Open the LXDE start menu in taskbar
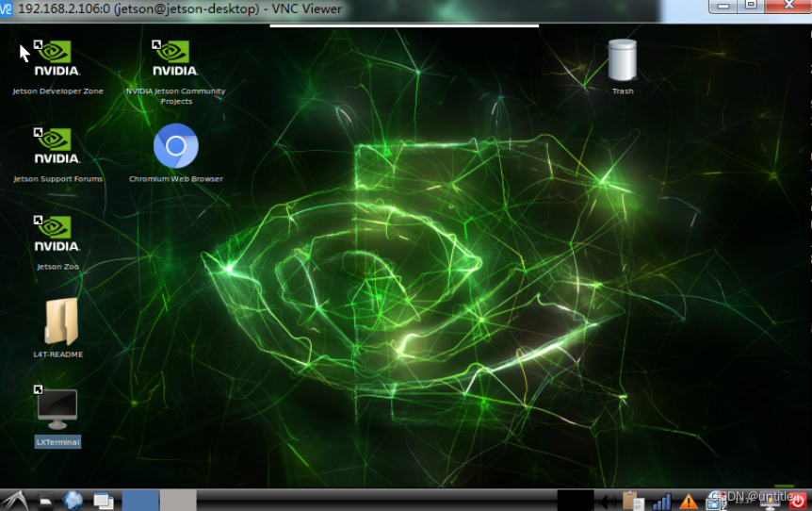The height and width of the screenshot is (511, 812). point(15,501)
